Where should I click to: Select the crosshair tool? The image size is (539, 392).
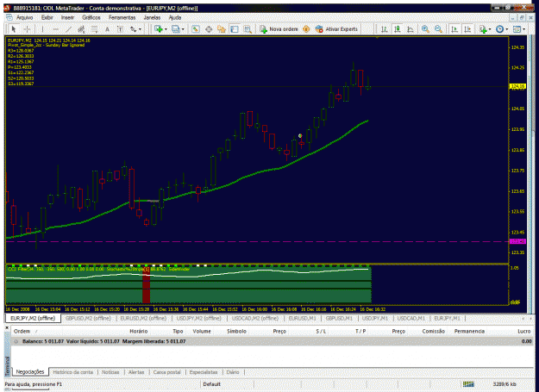point(27,29)
